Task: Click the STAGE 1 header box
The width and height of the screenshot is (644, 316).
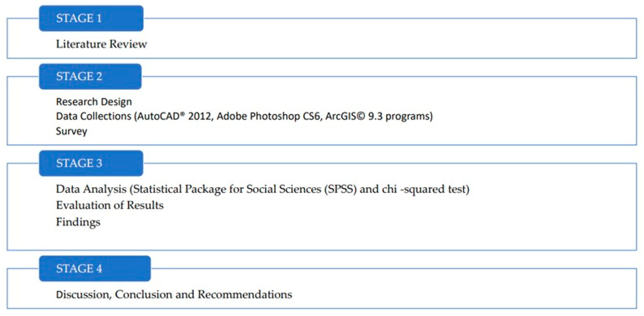Action: coord(91,18)
